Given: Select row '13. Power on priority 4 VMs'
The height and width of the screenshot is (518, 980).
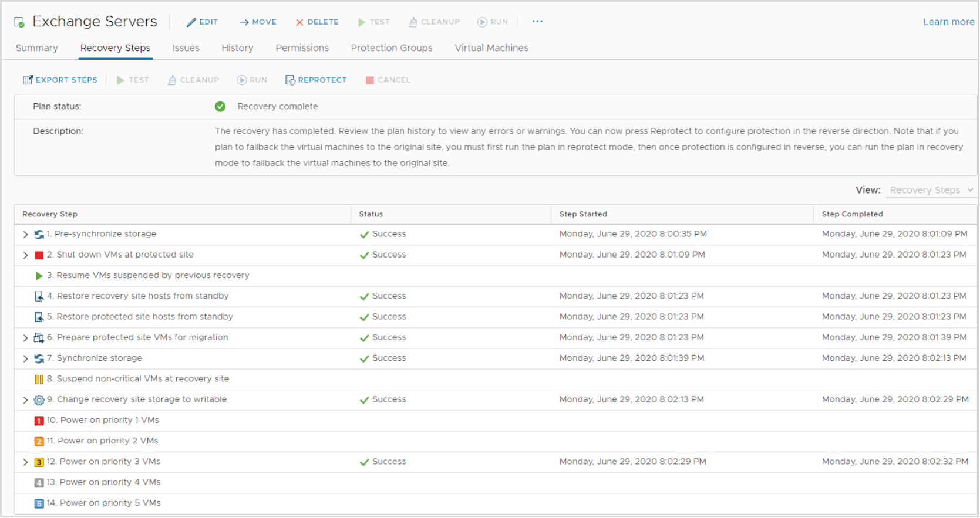Looking at the screenshot, I should (x=496, y=483).
